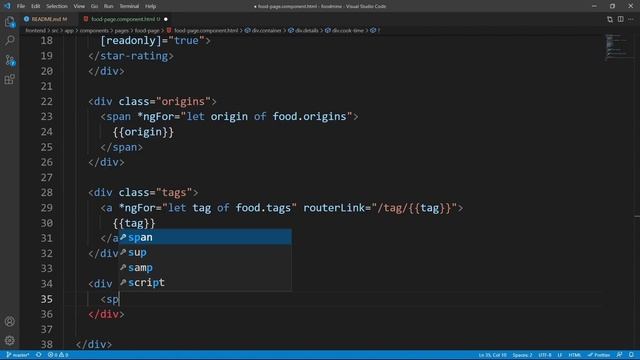The height and width of the screenshot is (360, 640).
Task: Open the 'food-page' folder breadcrumb segment
Action: click(x=147, y=31)
